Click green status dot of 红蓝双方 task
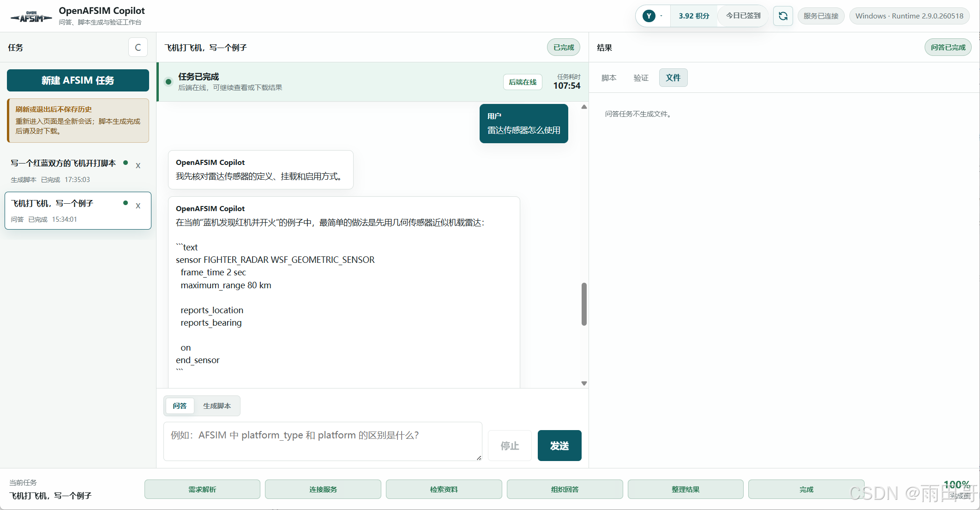Image resolution: width=980 pixels, height=510 pixels. point(126,163)
